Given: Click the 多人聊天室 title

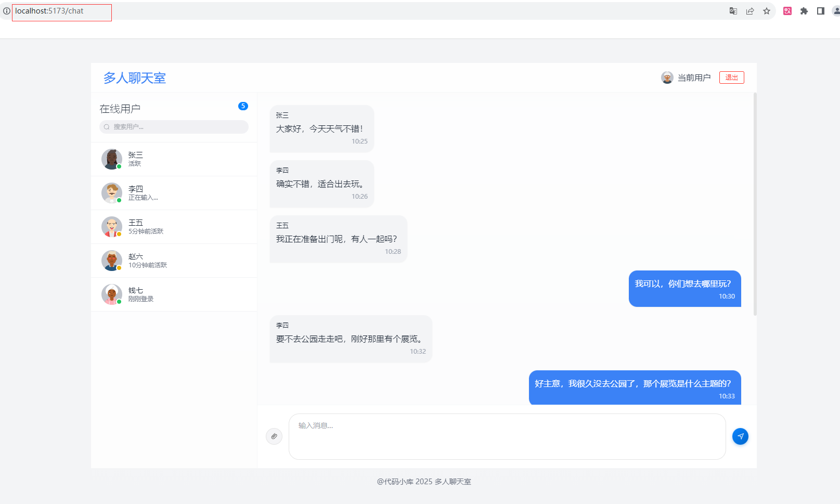Looking at the screenshot, I should click(135, 78).
